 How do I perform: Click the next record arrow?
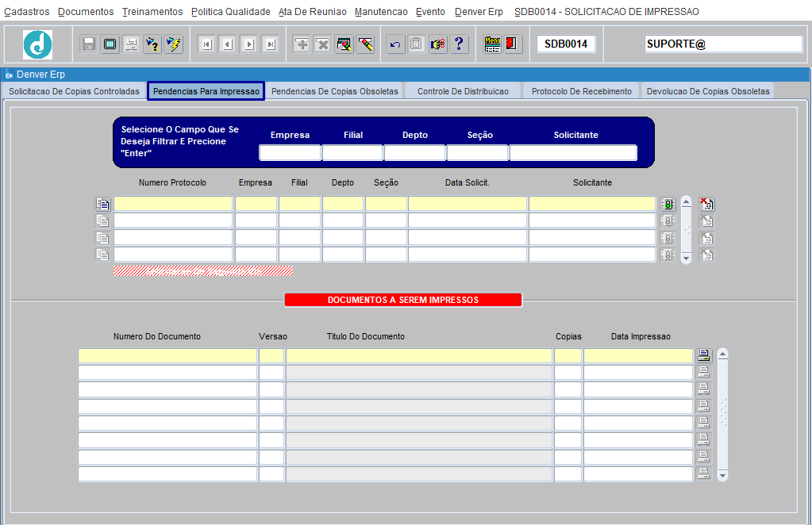[x=249, y=44]
